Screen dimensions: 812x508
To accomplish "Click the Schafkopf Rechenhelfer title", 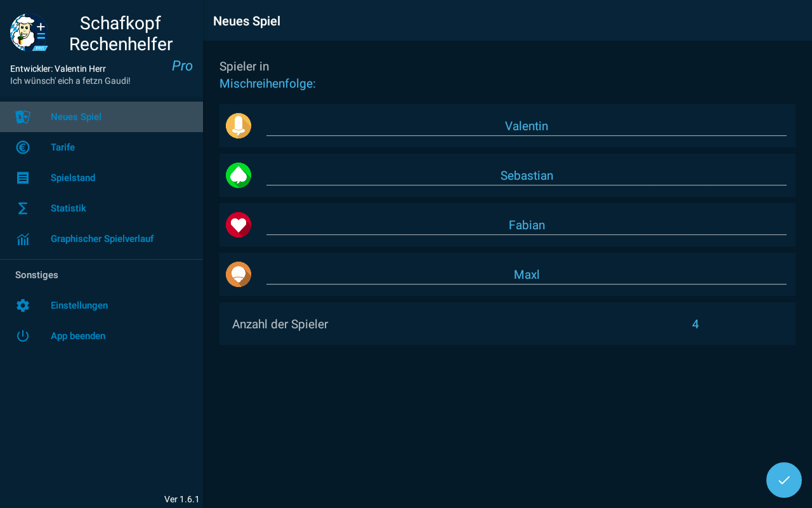I will [121, 34].
